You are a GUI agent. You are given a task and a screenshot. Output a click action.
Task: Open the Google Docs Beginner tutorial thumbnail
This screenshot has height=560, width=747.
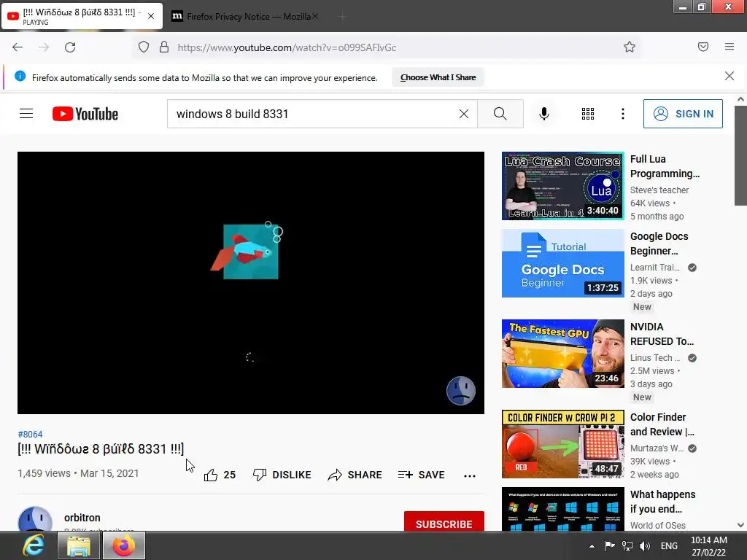(x=562, y=263)
